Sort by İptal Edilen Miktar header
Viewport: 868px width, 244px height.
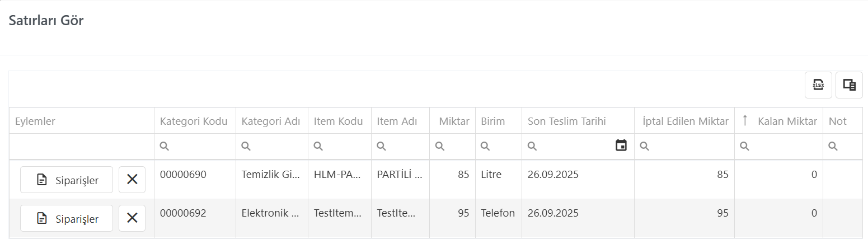tap(684, 121)
